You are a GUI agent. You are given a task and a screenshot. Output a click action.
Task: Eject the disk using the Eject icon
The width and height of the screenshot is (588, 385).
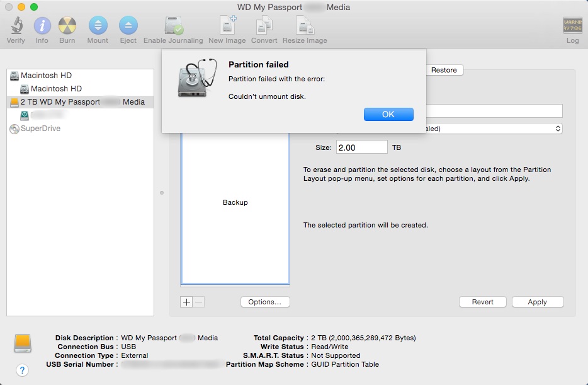128,26
